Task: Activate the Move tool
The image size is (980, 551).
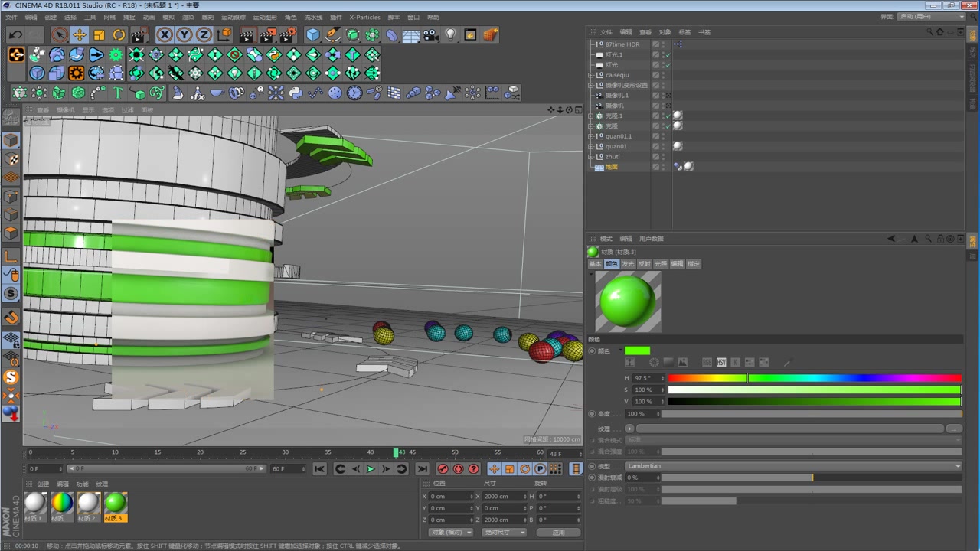Action: 80,34
